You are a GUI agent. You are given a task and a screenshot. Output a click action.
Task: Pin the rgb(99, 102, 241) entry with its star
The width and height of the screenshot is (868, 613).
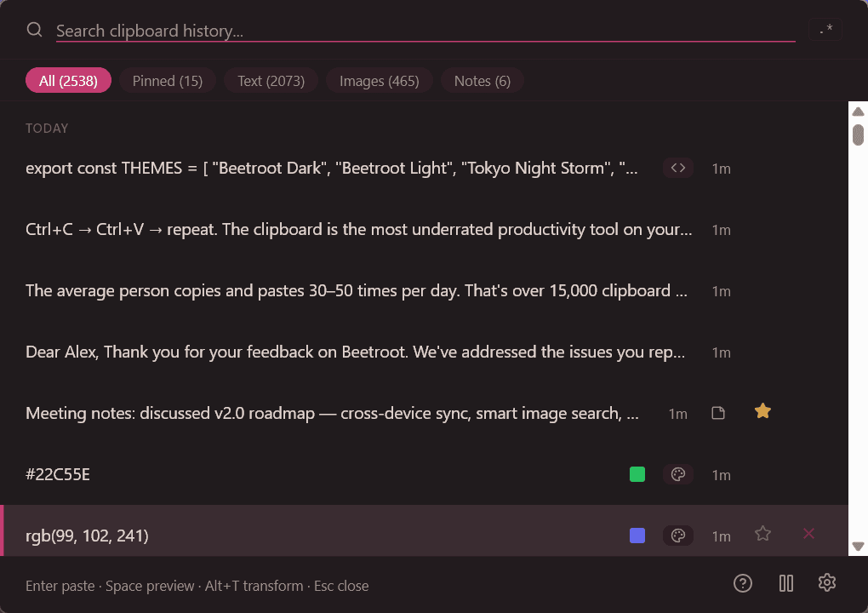[x=762, y=534]
